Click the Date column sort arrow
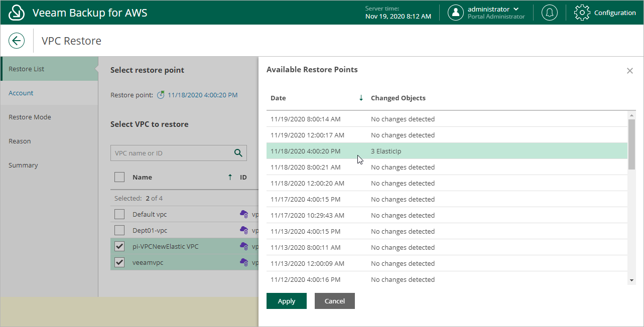The image size is (644, 327). pos(361,98)
